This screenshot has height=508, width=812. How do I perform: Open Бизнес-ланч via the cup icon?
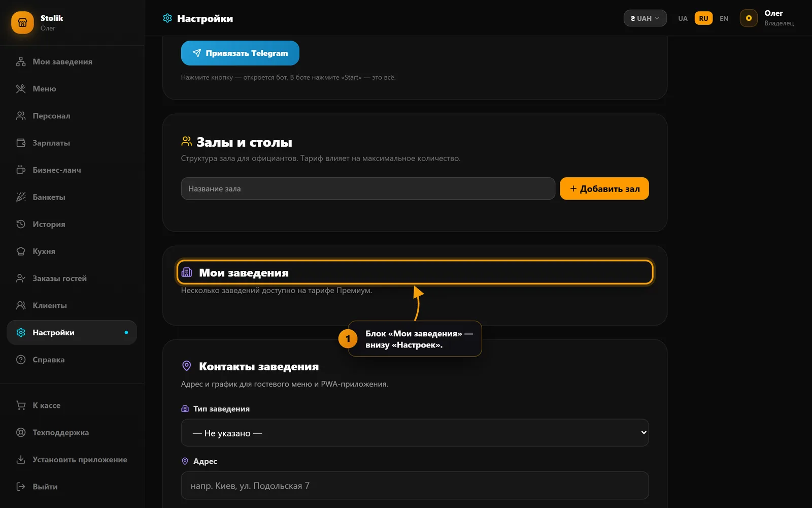click(x=21, y=170)
